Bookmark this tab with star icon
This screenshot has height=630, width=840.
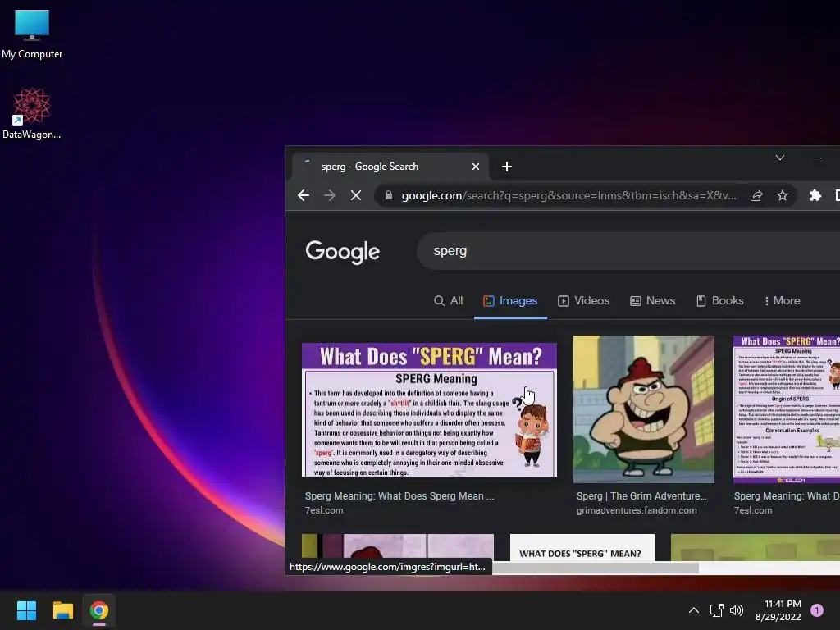click(783, 195)
